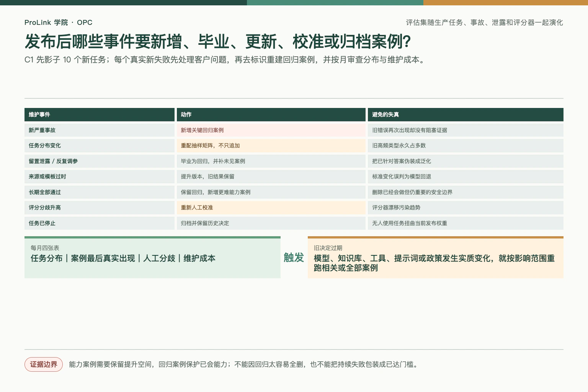Click the '避免的失真' column header
This screenshot has height=392, width=588.
coord(465,114)
